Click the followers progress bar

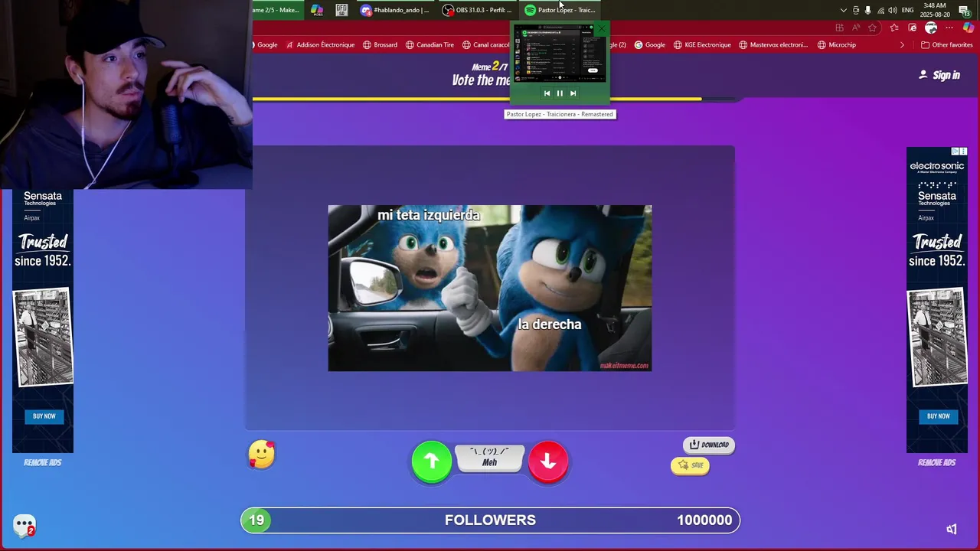(490, 520)
